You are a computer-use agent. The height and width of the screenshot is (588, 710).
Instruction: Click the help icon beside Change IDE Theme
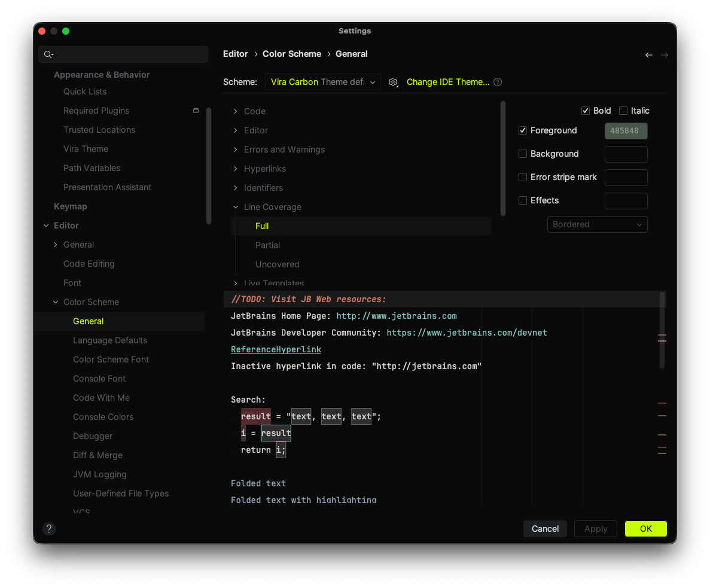[498, 82]
